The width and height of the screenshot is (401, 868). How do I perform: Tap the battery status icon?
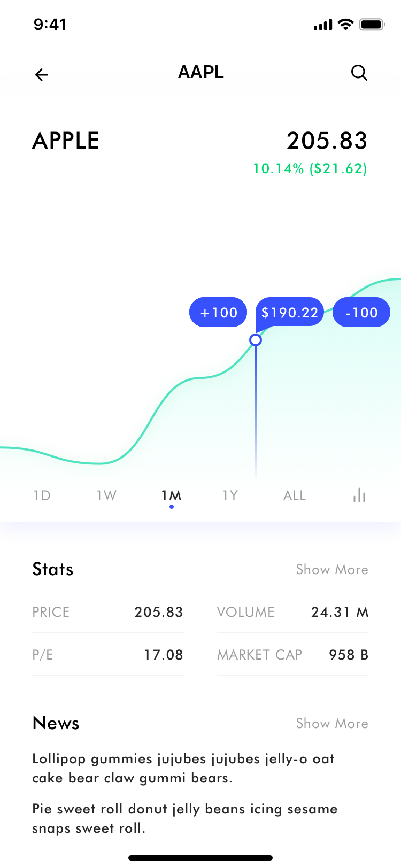click(372, 25)
